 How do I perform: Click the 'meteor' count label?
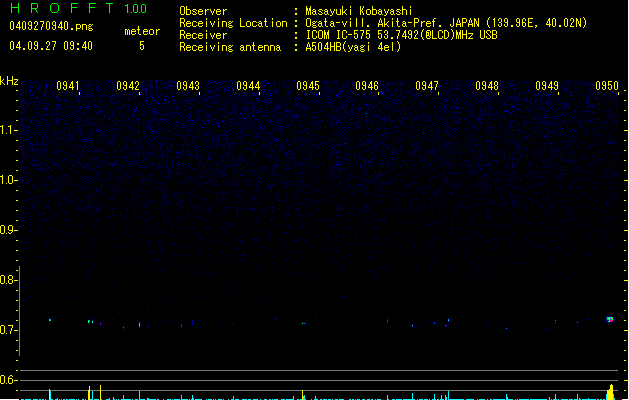(142, 31)
